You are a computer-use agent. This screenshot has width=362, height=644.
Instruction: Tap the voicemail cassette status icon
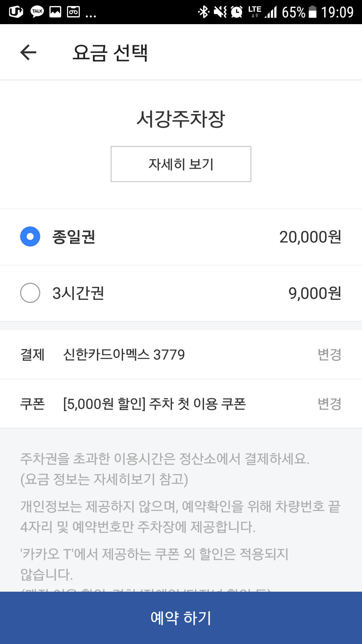click(73, 12)
